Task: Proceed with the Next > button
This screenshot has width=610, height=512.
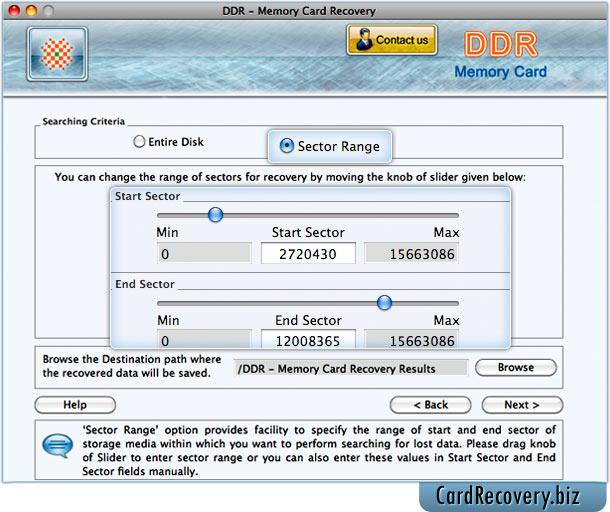Action: pyautogui.click(x=522, y=405)
